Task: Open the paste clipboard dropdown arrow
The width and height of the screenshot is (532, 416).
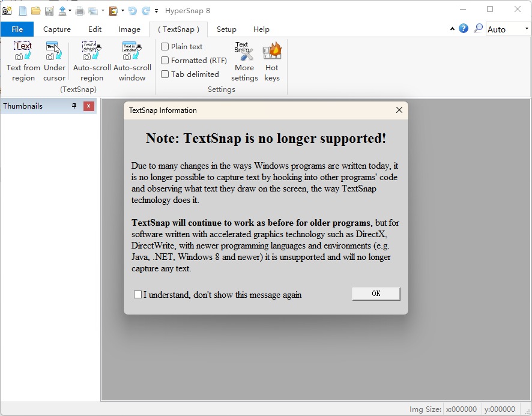Action: point(122,11)
